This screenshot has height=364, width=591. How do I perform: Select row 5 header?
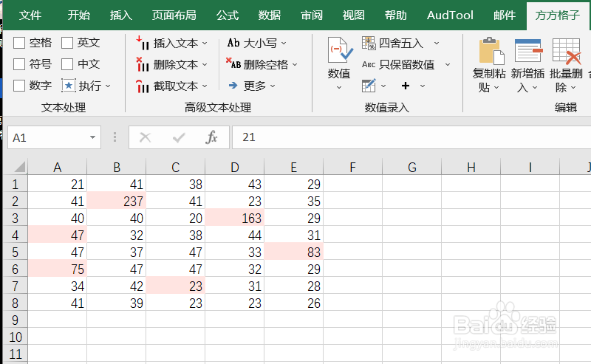[x=15, y=252]
